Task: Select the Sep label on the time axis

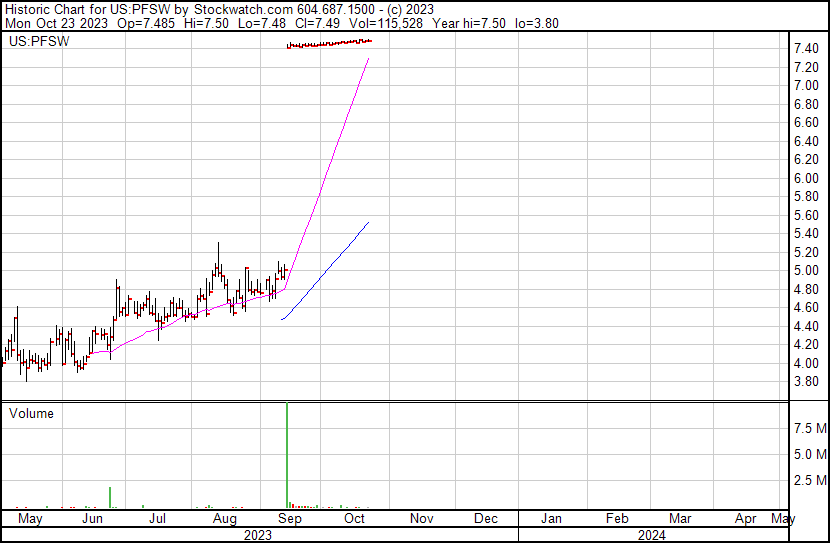Action: 289,520
